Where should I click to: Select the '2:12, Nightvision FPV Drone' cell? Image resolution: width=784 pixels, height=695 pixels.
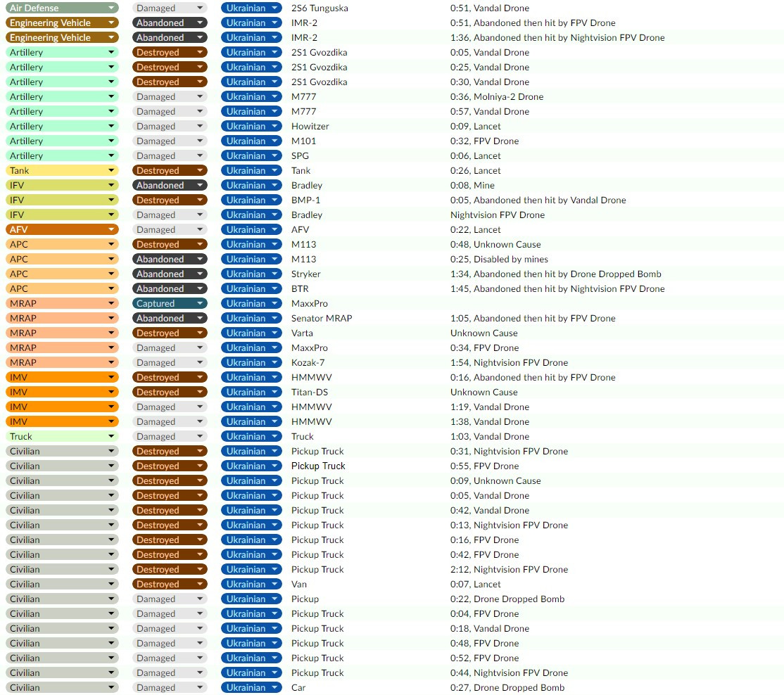tap(509, 570)
